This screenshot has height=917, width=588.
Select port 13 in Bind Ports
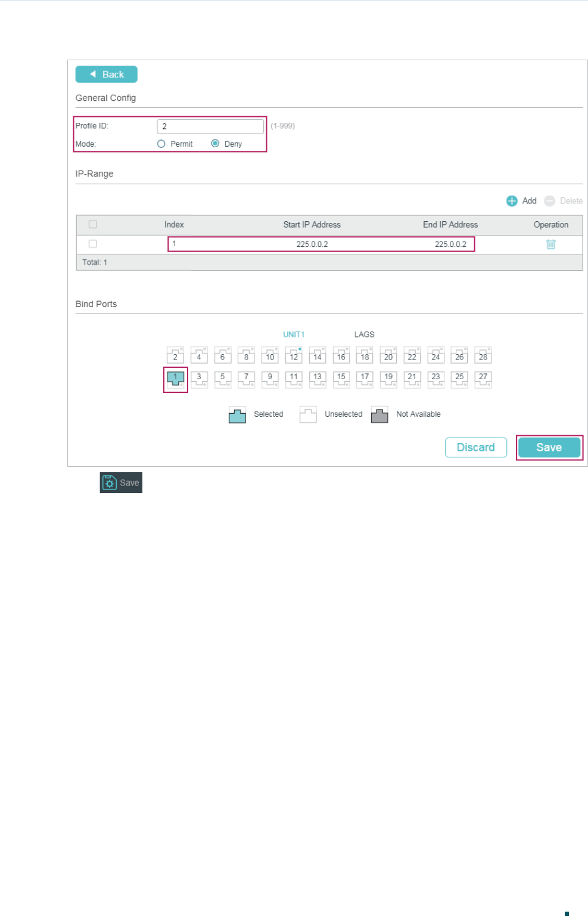pos(318,379)
